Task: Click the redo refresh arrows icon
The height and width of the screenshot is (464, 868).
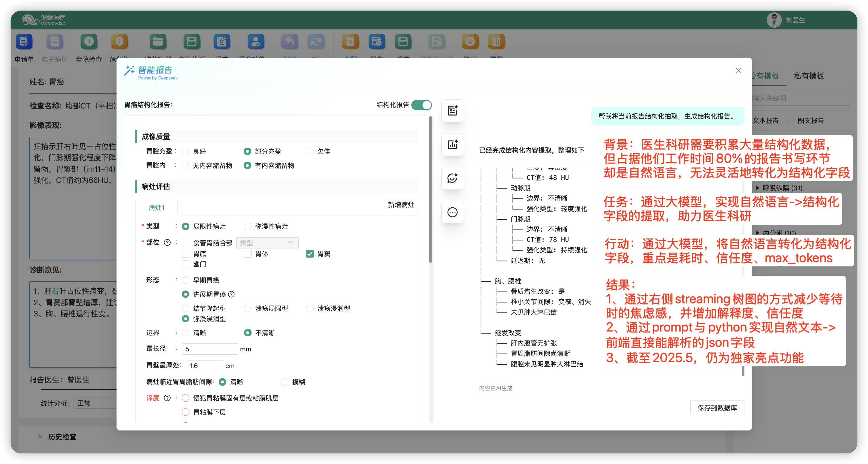Action: [x=316, y=42]
